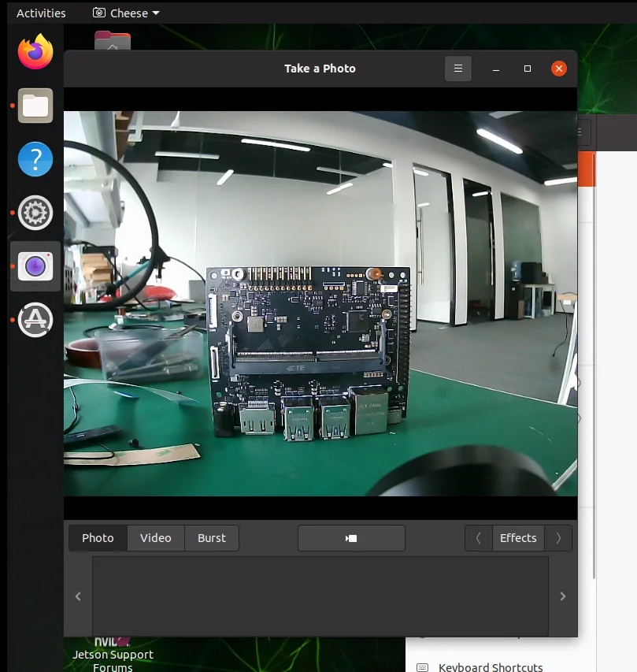Switch to Video mode
This screenshot has height=672, width=637.
(156, 538)
